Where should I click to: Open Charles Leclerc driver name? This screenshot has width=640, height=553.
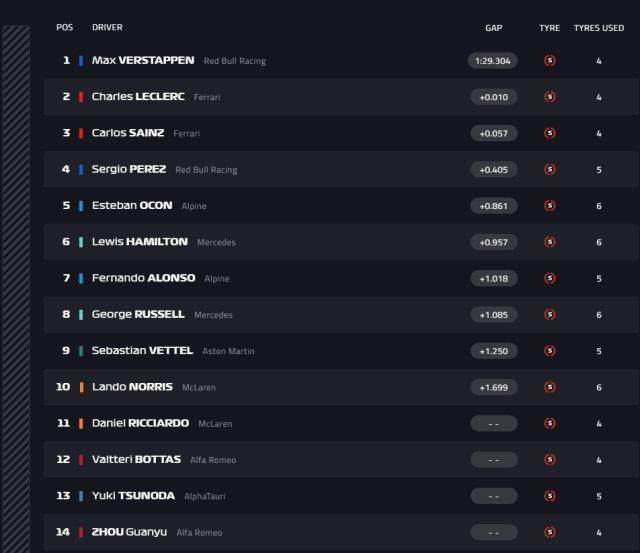click(138, 97)
